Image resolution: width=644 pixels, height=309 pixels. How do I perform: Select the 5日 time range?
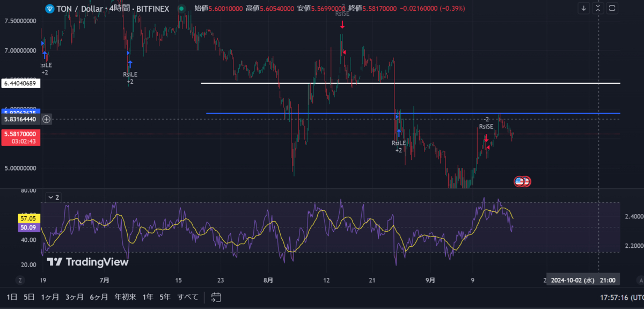[x=29, y=297]
